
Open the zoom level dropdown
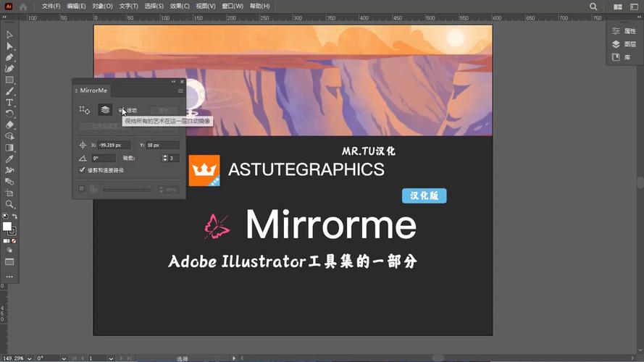[x=30, y=358]
